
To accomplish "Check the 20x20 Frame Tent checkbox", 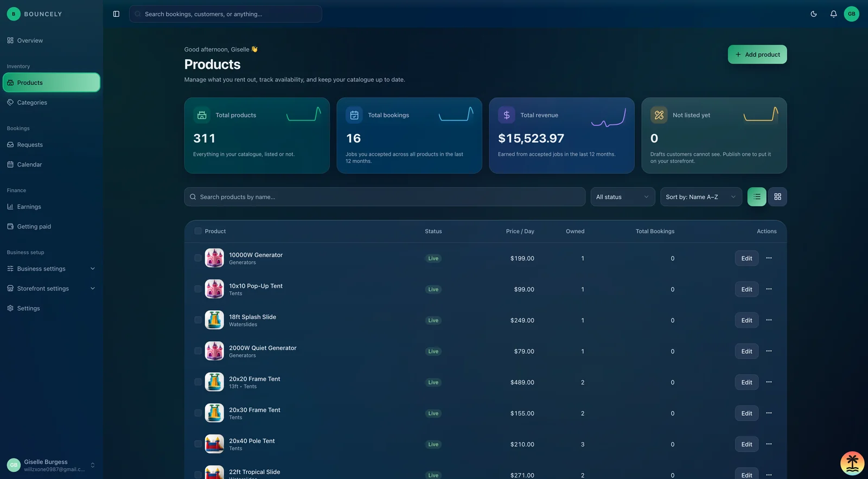I will 198,382.
